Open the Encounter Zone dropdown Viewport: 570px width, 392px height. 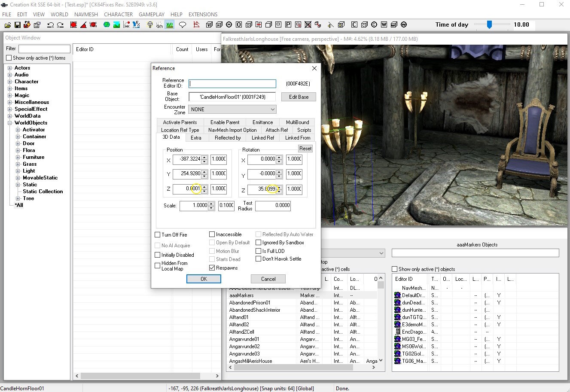tap(271, 109)
